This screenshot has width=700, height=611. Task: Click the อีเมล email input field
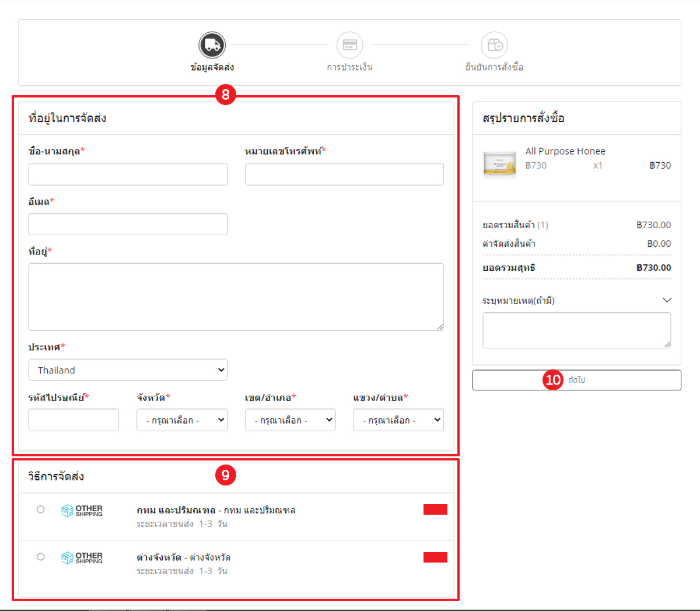pyautogui.click(x=128, y=225)
